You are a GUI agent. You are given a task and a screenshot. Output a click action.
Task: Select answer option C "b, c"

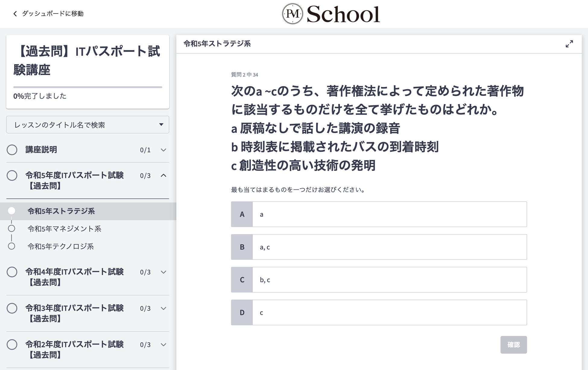[x=379, y=280]
